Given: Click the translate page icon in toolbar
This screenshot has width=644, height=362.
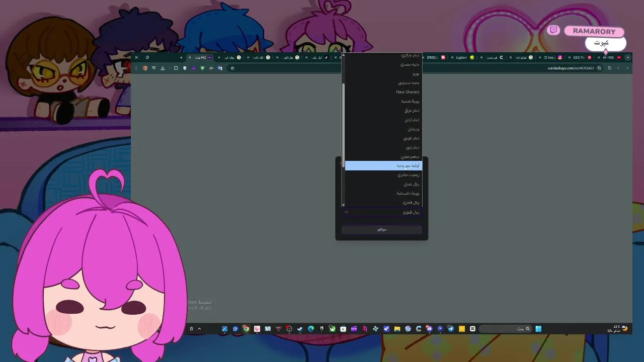Looking at the screenshot, I should [220, 68].
